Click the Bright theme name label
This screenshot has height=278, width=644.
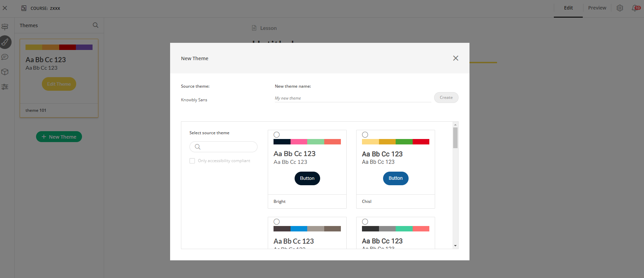[279, 202]
